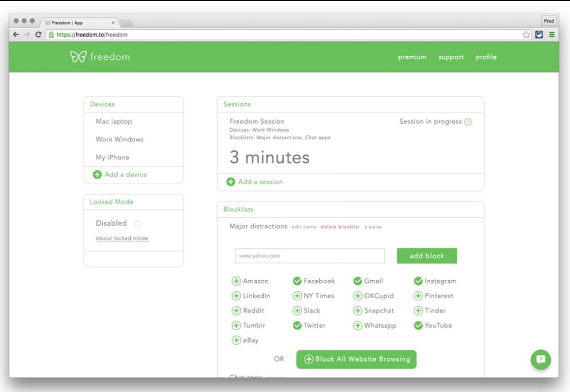
Task: Reload the page with the refresh icon
Action: 38,34
